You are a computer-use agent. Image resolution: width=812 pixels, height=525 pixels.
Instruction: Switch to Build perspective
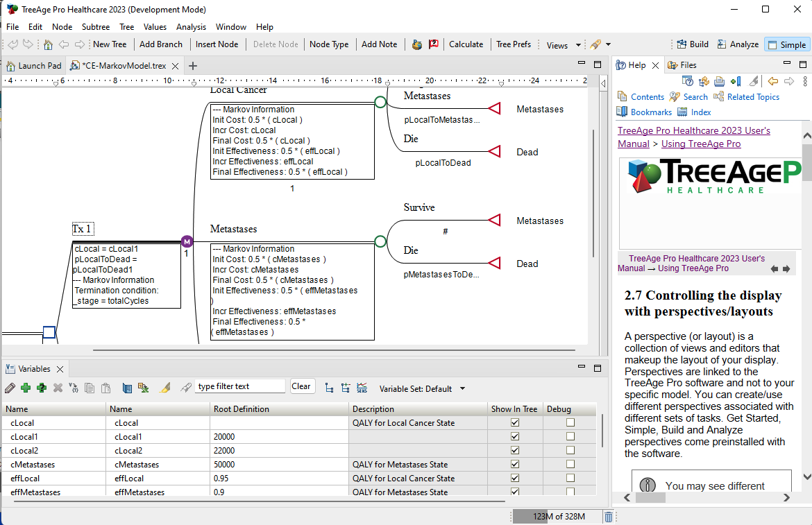tap(693, 44)
